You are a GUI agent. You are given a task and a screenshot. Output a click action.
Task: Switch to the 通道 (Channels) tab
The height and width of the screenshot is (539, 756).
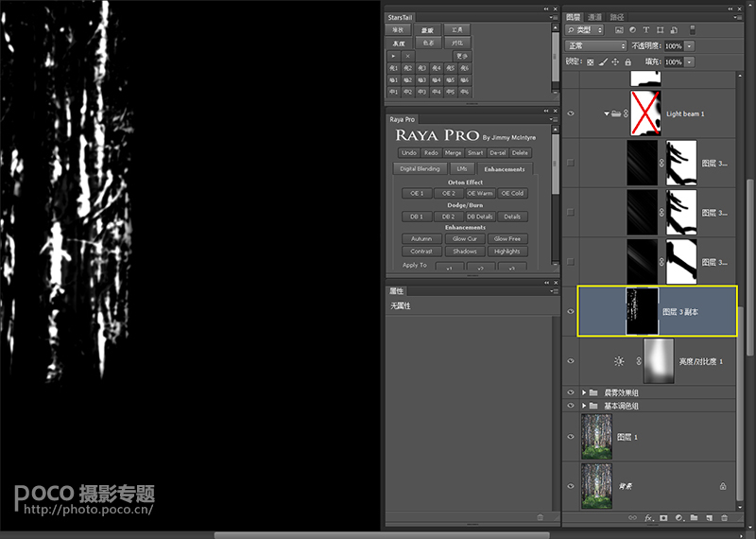[x=594, y=17]
